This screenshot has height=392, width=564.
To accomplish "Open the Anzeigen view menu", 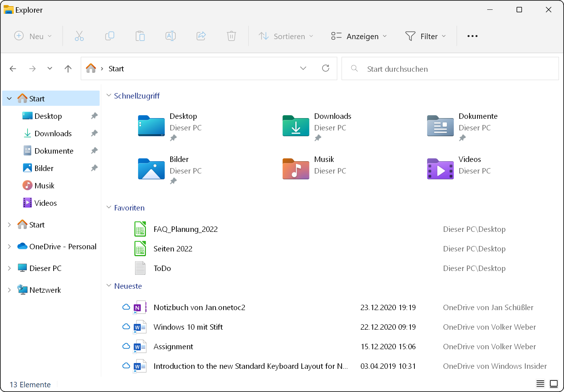I will [359, 36].
